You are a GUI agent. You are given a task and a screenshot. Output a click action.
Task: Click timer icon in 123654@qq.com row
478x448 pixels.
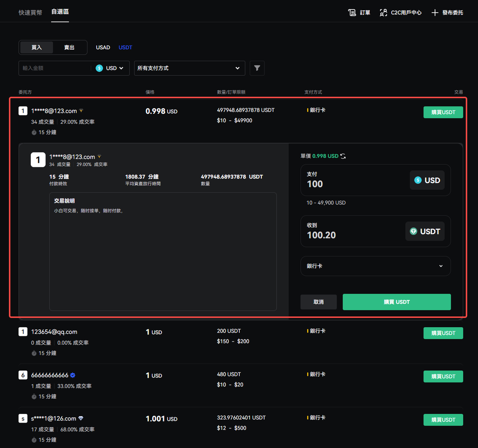click(x=34, y=353)
